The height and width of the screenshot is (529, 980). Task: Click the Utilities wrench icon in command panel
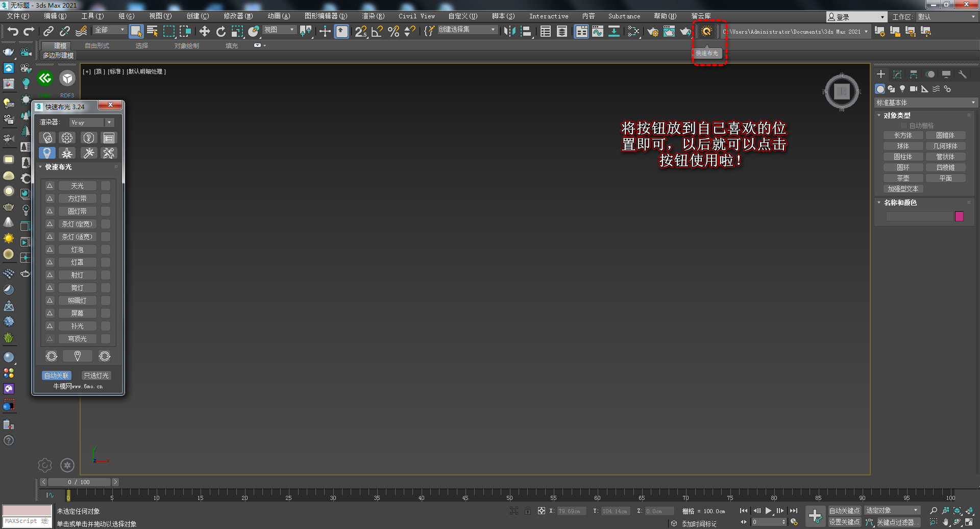point(963,74)
